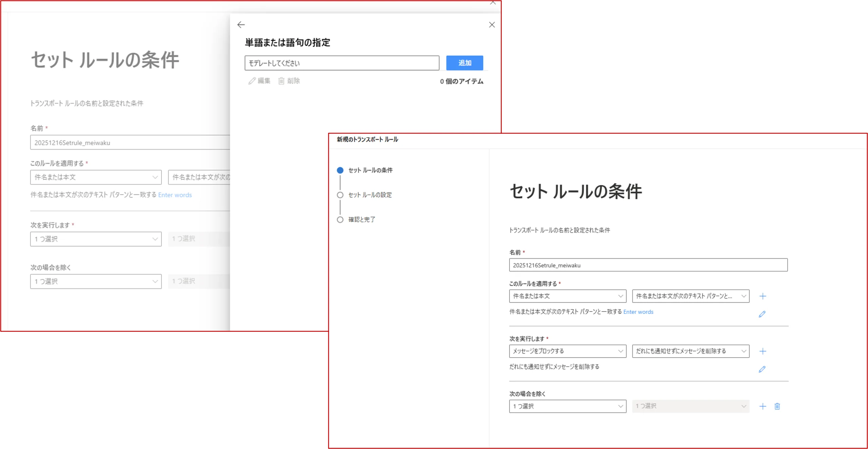The width and height of the screenshot is (868, 449).
Task: Open だれにも通知せずにメッセージを削除する dropdown
Action: 690,351
